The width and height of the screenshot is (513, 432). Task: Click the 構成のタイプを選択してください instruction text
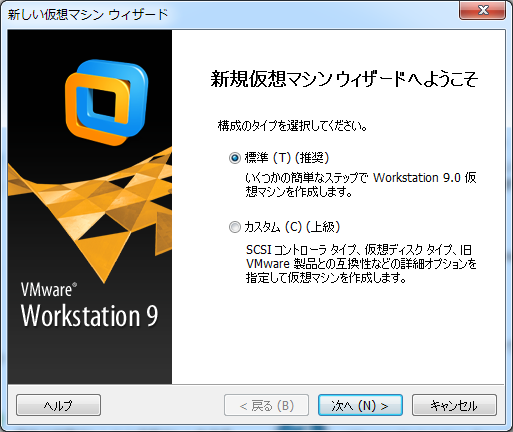pos(292,126)
